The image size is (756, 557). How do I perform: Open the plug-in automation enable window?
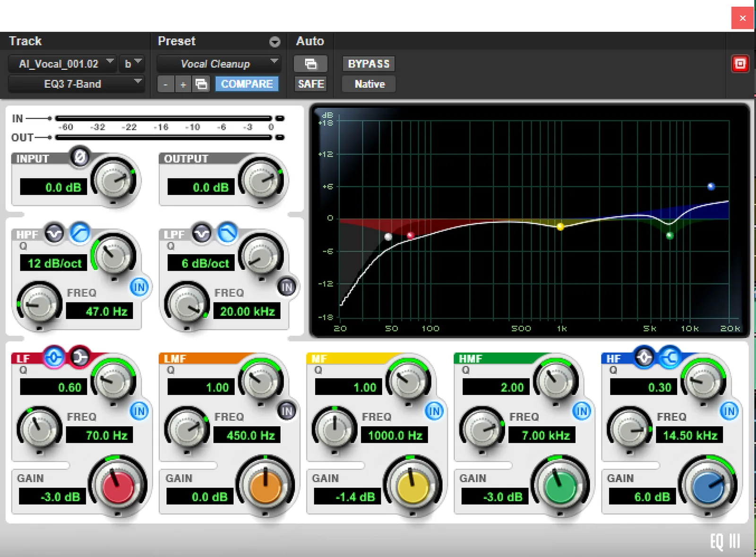310,64
